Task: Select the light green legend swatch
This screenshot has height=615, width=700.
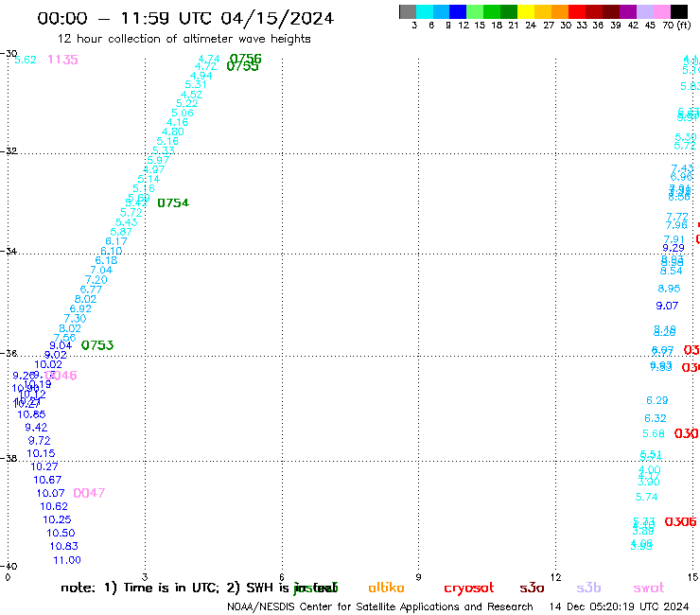Action: [475, 11]
